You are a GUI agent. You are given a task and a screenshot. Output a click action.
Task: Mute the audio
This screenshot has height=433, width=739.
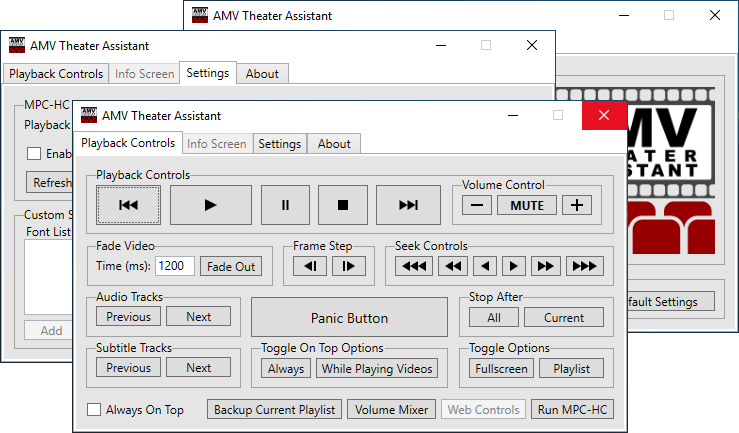pyautogui.click(x=527, y=205)
